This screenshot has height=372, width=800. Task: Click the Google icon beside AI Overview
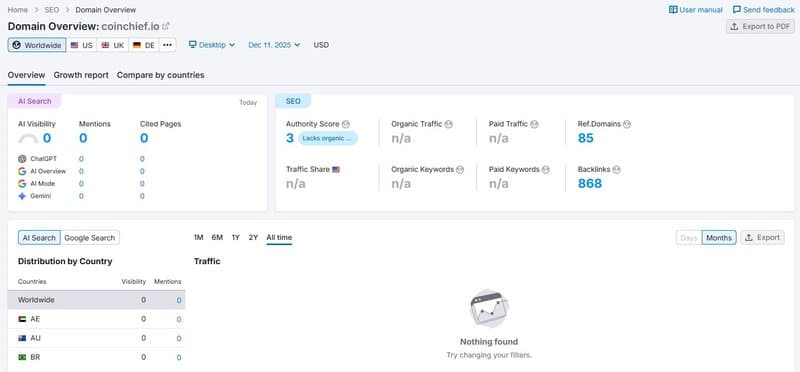(x=22, y=171)
